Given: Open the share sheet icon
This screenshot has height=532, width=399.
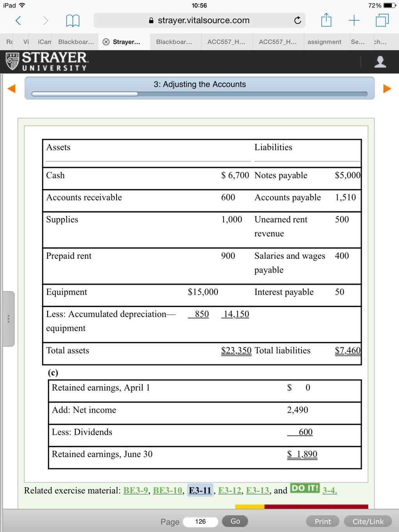Looking at the screenshot, I should [326, 19].
